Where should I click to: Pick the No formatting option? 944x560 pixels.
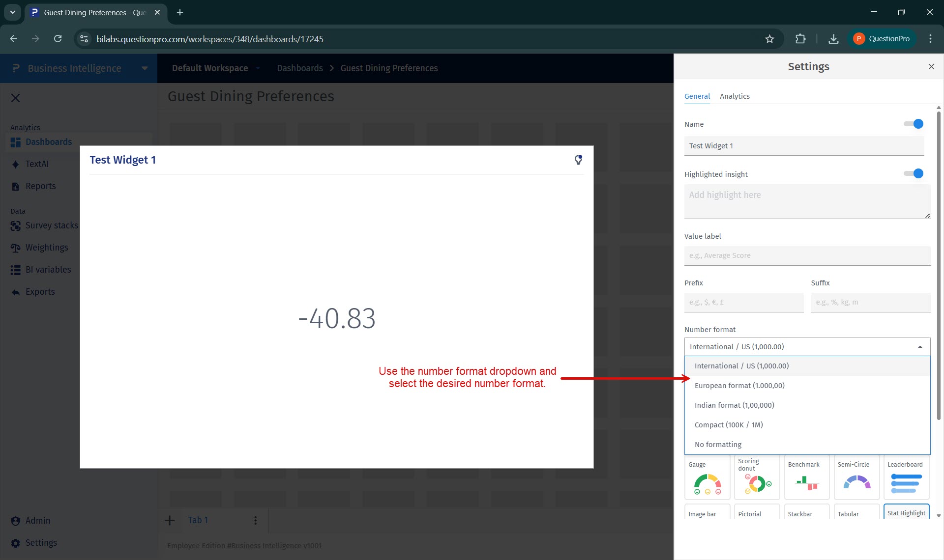pyautogui.click(x=718, y=445)
